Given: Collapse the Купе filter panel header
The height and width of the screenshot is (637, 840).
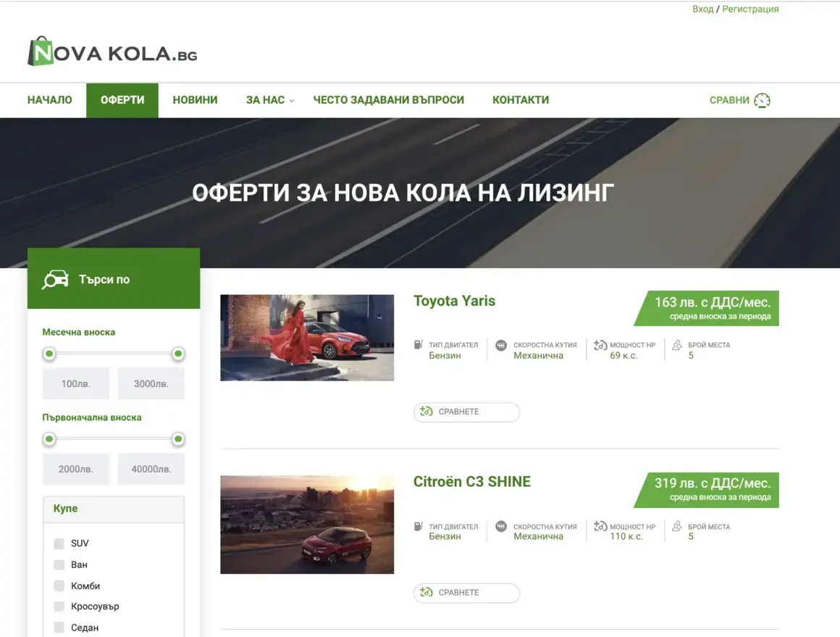Looking at the screenshot, I should pyautogui.click(x=114, y=509).
